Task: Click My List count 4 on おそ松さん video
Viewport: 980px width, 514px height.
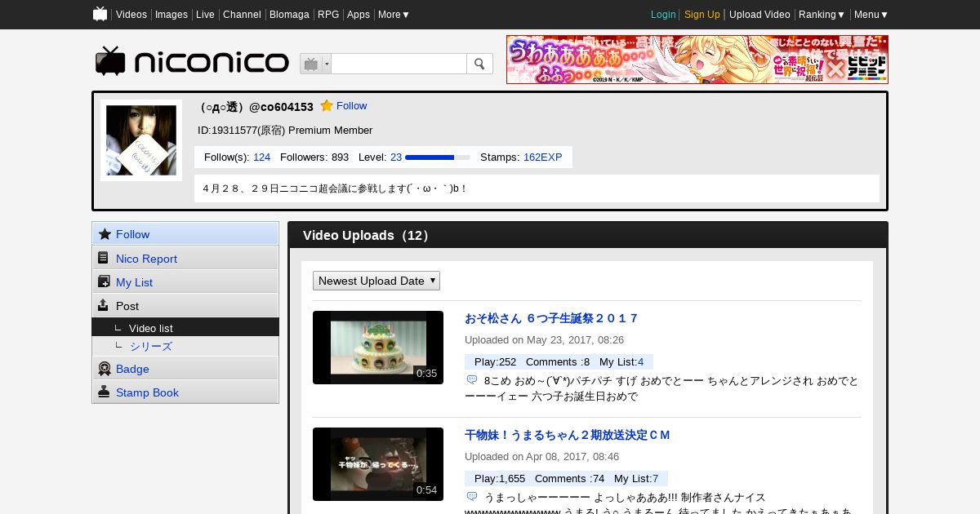Action: [640, 361]
